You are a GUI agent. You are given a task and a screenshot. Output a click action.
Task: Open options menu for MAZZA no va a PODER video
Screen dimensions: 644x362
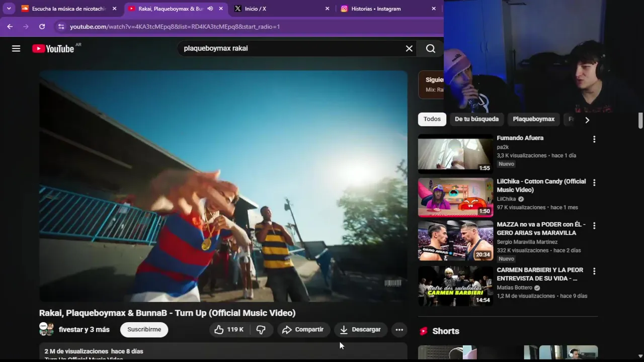click(x=594, y=226)
